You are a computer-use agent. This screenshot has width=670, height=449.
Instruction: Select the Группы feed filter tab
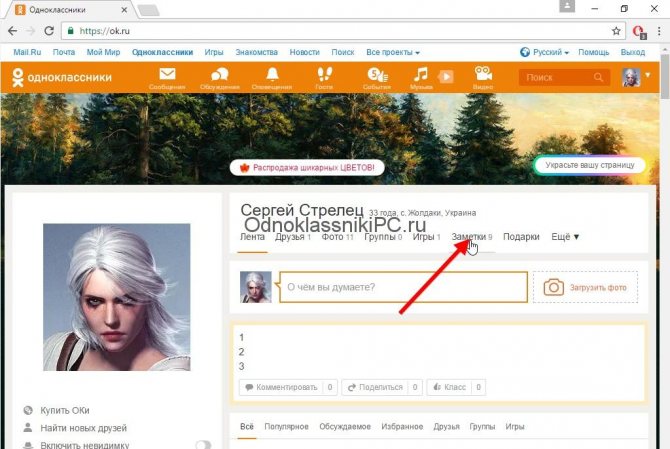click(x=482, y=426)
